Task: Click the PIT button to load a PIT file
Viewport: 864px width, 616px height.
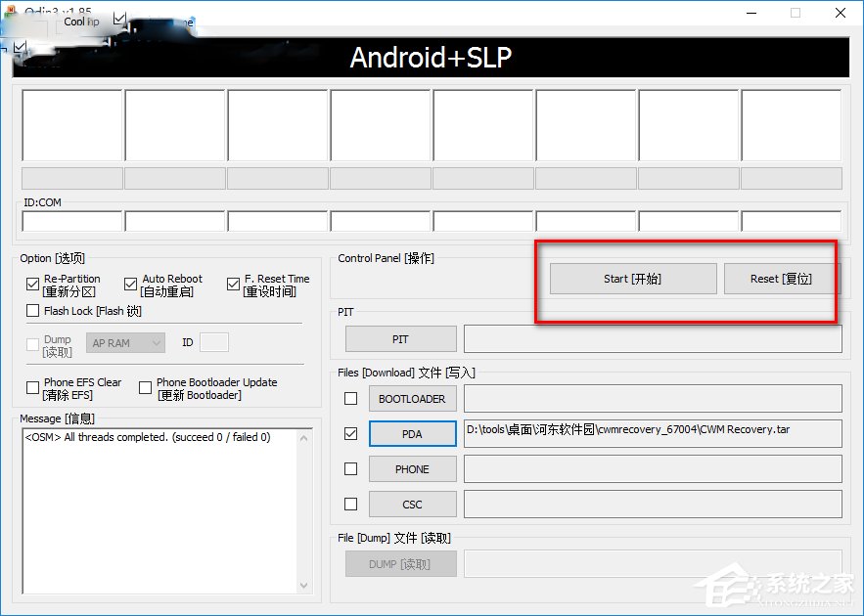Action: 400,338
